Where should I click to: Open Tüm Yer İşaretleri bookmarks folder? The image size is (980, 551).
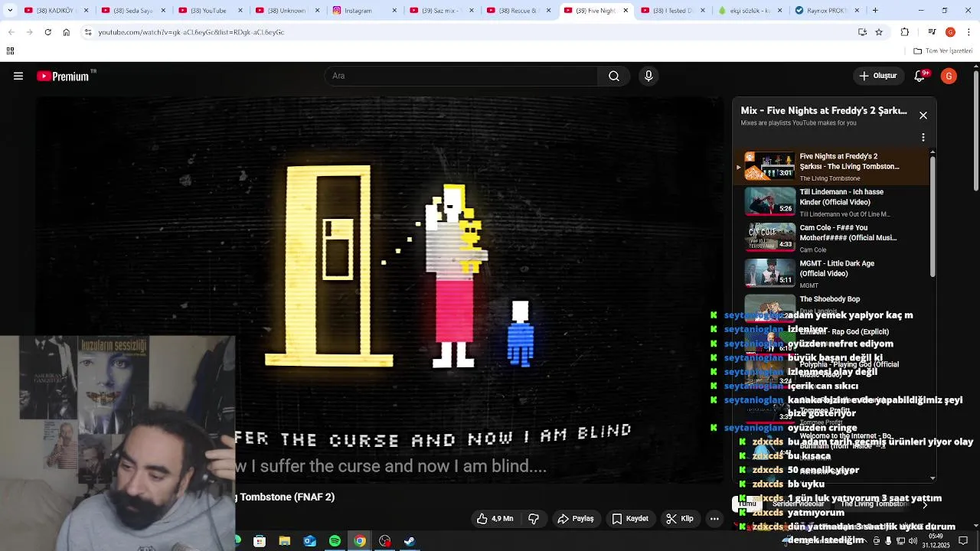(942, 51)
